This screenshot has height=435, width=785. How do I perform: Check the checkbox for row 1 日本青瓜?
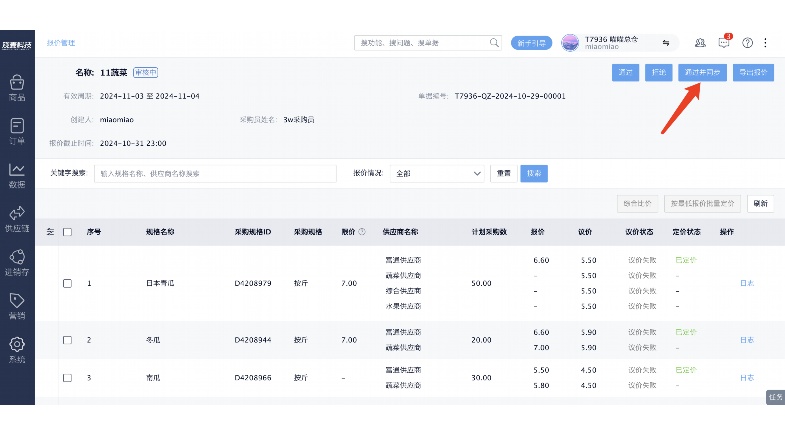(x=68, y=283)
